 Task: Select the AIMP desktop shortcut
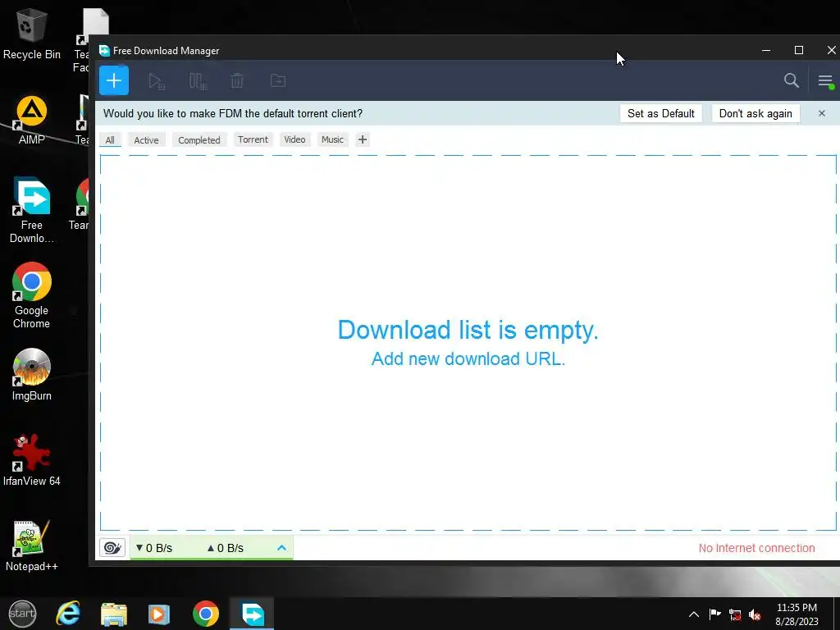[32, 120]
